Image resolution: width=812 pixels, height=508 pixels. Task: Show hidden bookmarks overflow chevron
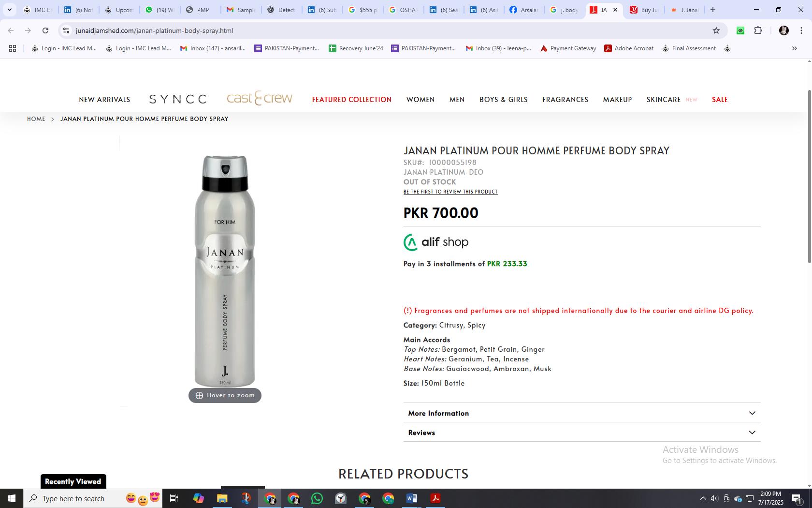tap(794, 48)
